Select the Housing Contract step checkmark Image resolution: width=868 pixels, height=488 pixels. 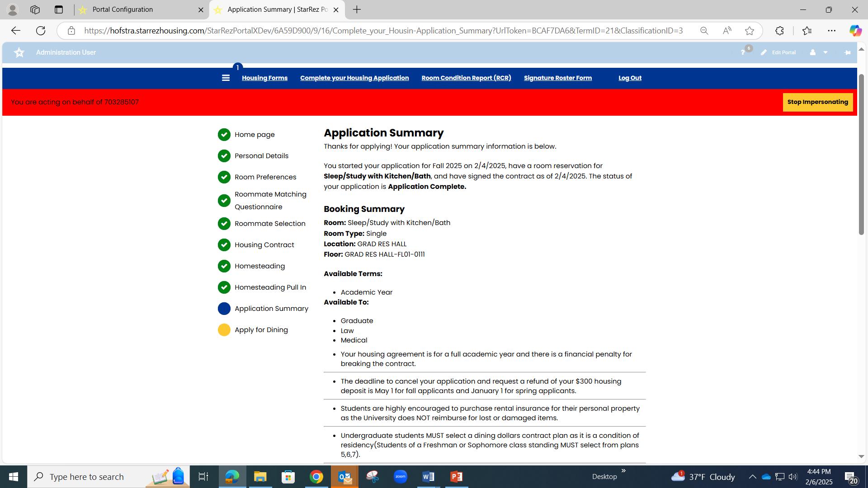(x=224, y=245)
